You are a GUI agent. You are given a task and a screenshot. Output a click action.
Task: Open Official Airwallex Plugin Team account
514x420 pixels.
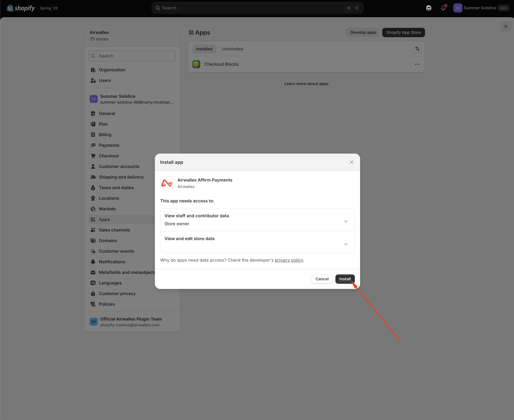tap(132, 322)
